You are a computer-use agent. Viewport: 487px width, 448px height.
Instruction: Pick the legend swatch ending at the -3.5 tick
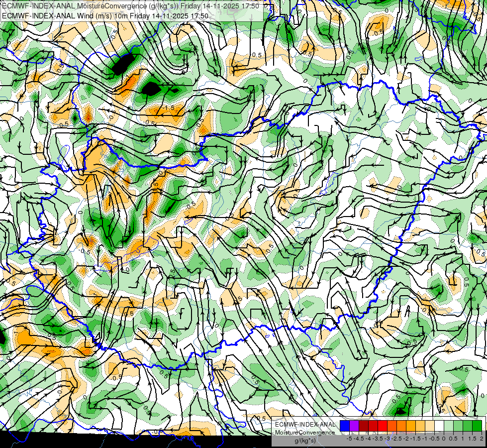coord(373,426)
